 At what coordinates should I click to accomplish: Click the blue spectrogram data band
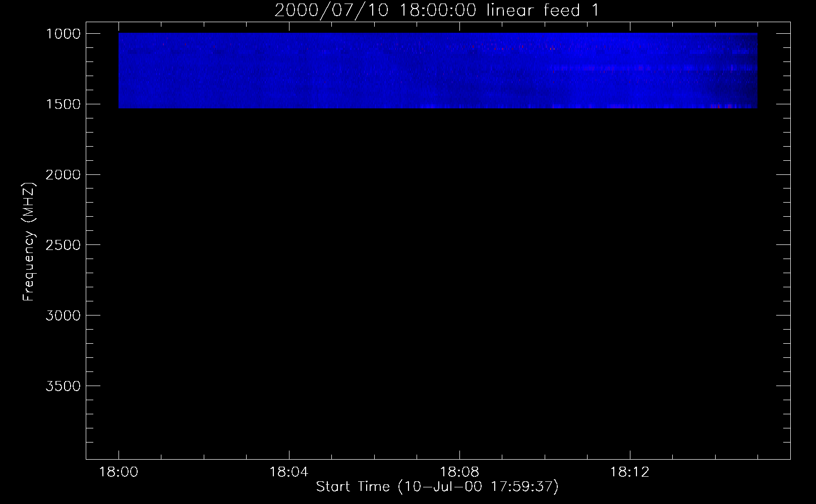coord(438,71)
